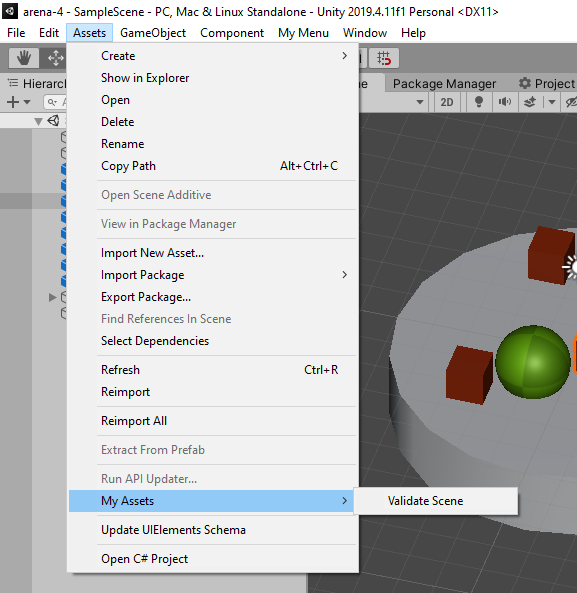Open scene effects dropdown arrow

[552, 102]
